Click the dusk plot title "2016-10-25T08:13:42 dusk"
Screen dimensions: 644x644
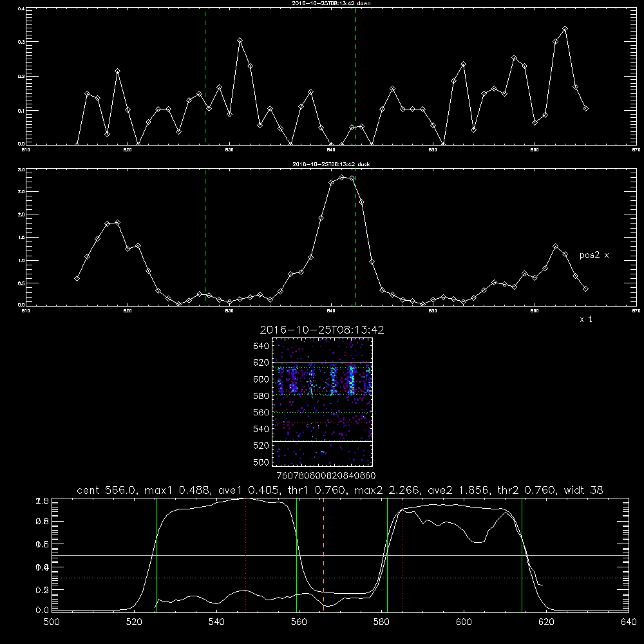point(331,164)
